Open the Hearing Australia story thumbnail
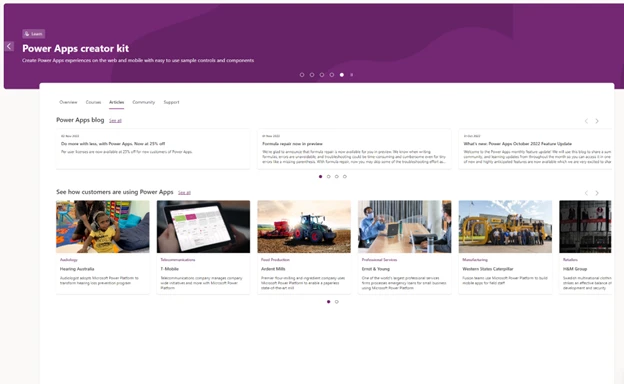This screenshot has width=624, height=384. pos(103,226)
